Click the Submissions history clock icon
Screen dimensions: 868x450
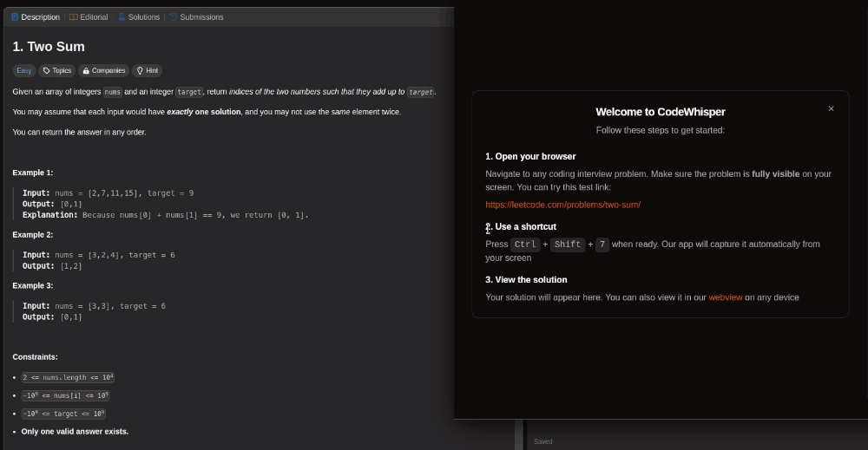coord(174,17)
